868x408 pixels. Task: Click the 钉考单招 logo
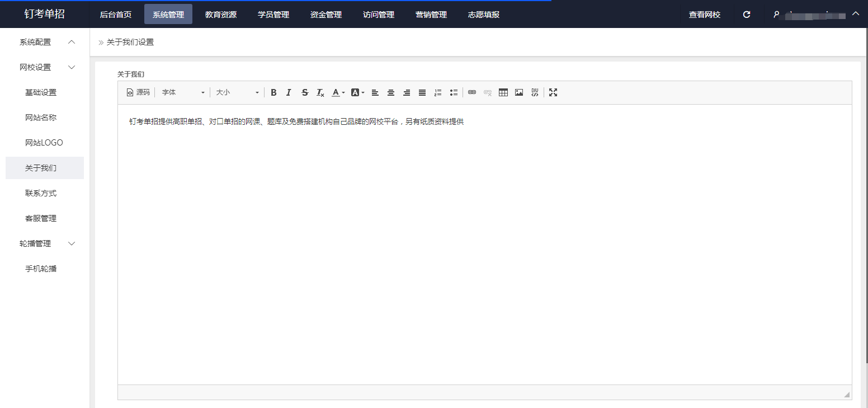[45, 14]
